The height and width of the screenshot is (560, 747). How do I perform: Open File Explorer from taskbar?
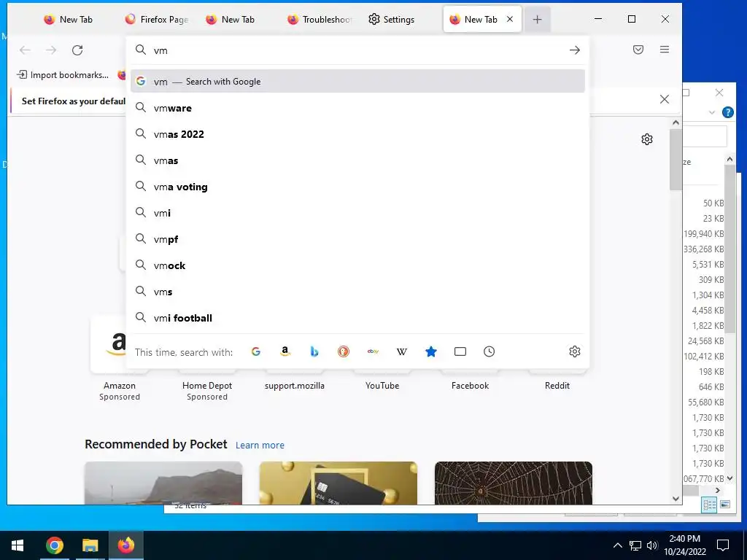coord(90,545)
